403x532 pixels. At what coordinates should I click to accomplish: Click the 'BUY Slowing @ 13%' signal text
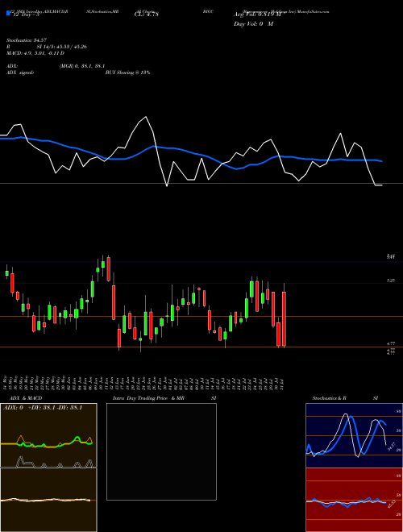click(x=127, y=73)
